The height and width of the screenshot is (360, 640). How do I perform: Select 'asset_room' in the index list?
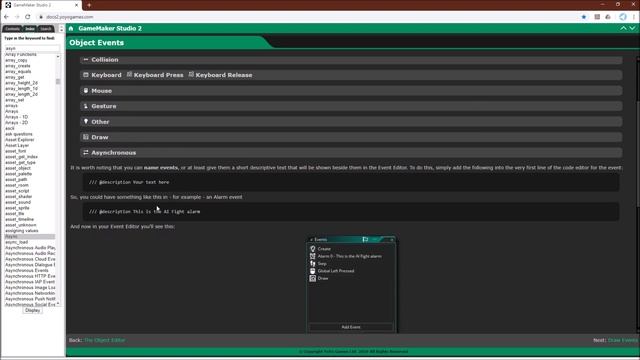coord(17,185)
